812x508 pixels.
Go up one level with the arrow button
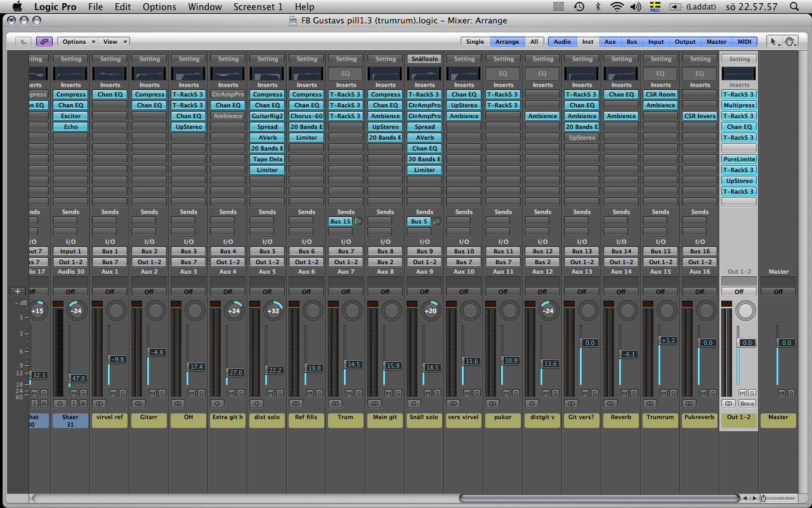click(23, 41)
